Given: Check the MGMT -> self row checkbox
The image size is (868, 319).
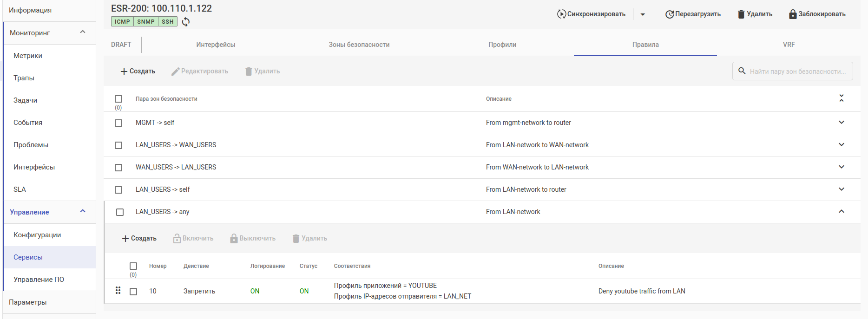Looking at the screenshot, I should tap(118, 123).
